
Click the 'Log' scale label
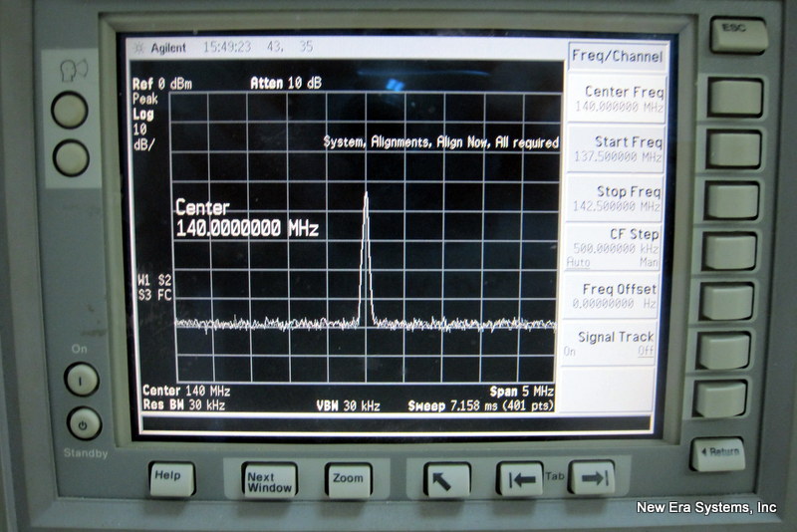click(143, 115)
